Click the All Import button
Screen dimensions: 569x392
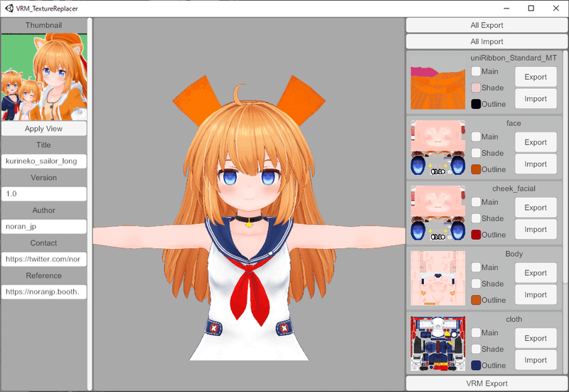[486, 42]
